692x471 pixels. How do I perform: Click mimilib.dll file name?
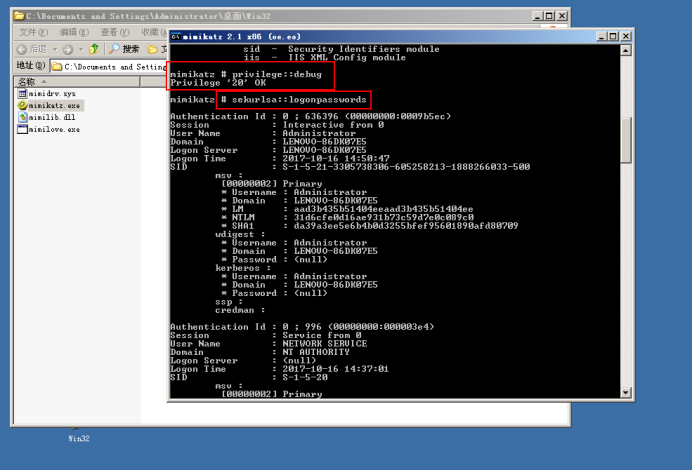coord(52,117)
